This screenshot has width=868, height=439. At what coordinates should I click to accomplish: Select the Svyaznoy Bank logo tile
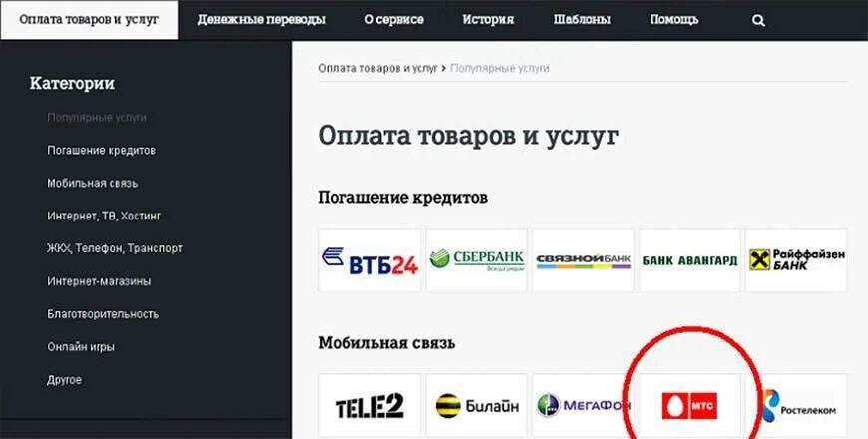click(x=583, y=260)
